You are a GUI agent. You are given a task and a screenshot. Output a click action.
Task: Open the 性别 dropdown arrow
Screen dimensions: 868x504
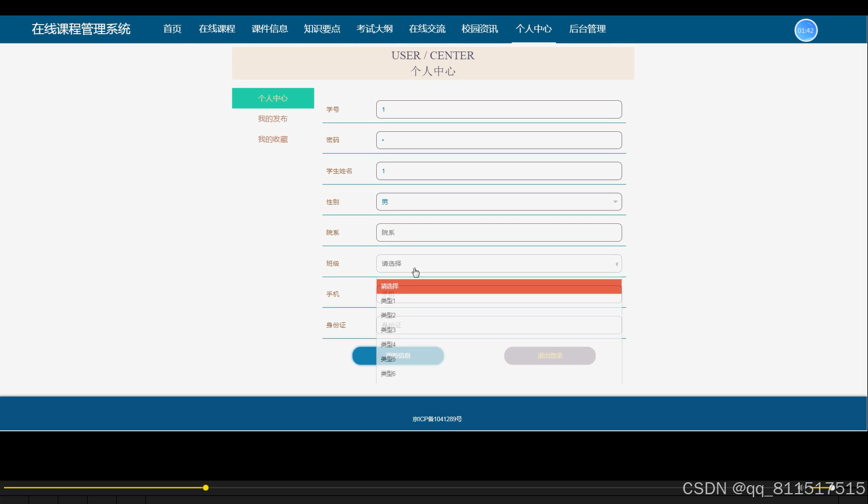pos(615,202)
